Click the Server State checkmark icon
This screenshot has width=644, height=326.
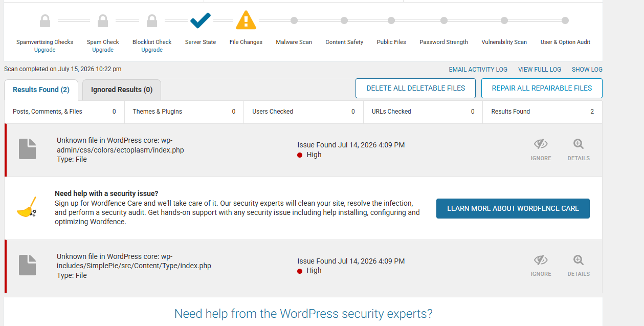click(x=201, y=20)
